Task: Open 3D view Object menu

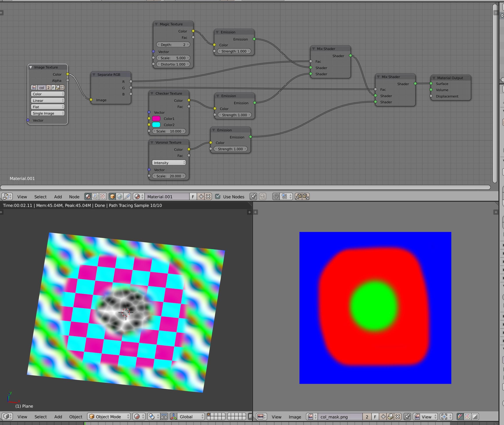Action: pos(76,417)
